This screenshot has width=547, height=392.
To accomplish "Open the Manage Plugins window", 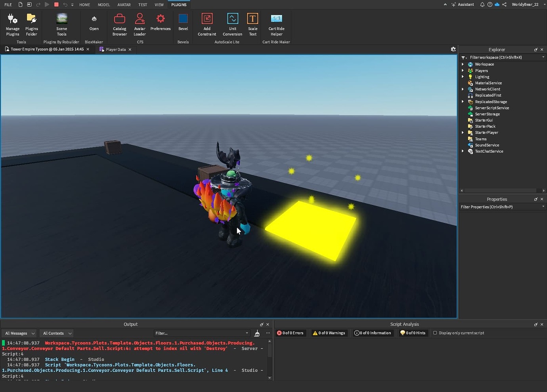I will click(12, 24).
